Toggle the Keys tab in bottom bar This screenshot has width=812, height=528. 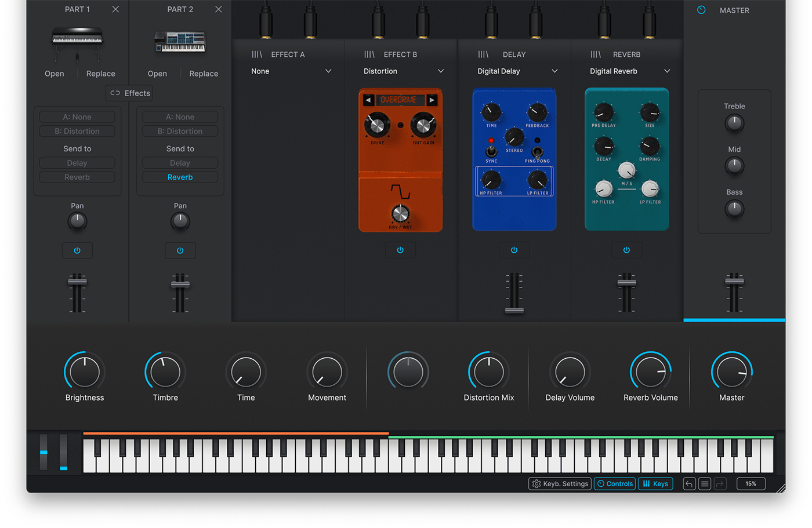[x=655, y=484]
